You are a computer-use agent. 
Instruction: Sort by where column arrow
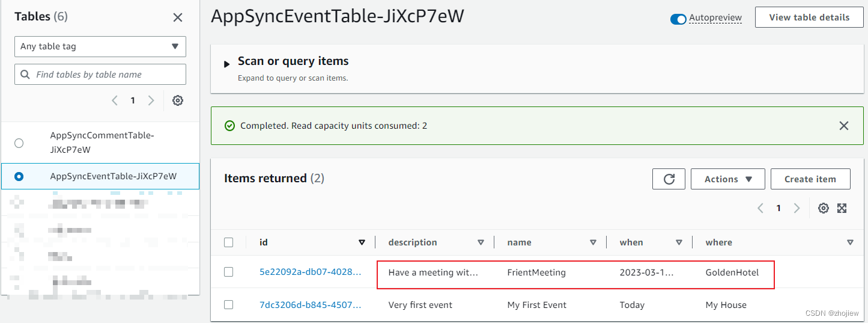(850, 242)
